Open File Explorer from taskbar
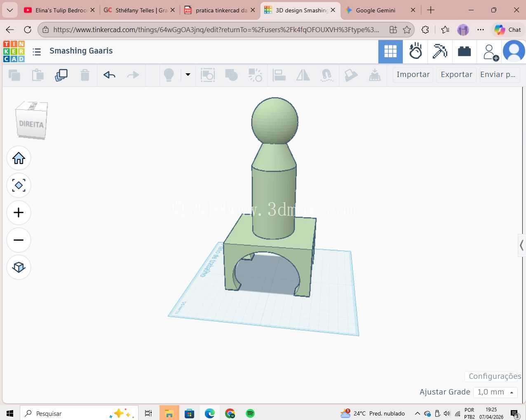Image resolution: width=526 pixels, height=420 pixels. pyautogui.click(x=169, y=413)
